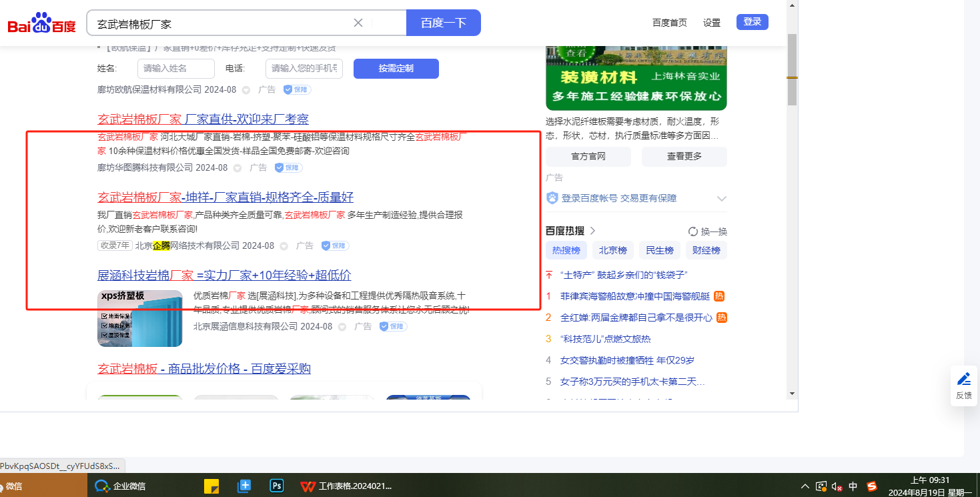
Task: Open the 百度热搜 heading link
Action: (570, 231)
